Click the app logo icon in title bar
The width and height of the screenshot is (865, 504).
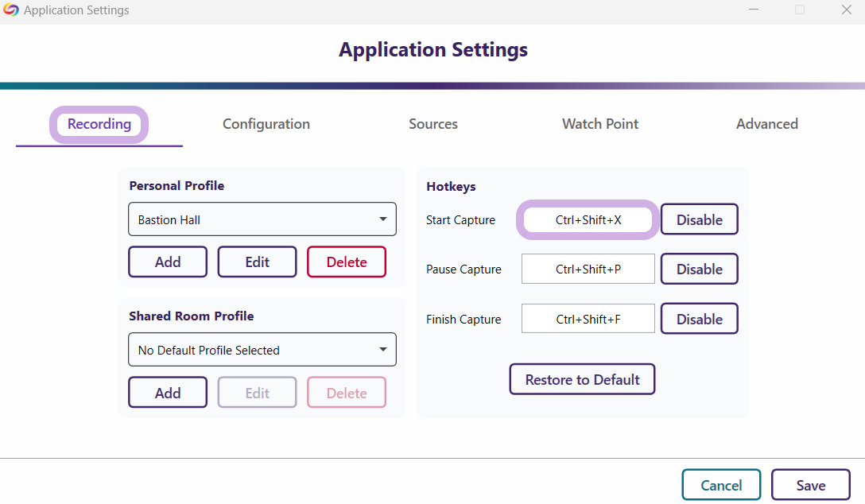point(11,10)
